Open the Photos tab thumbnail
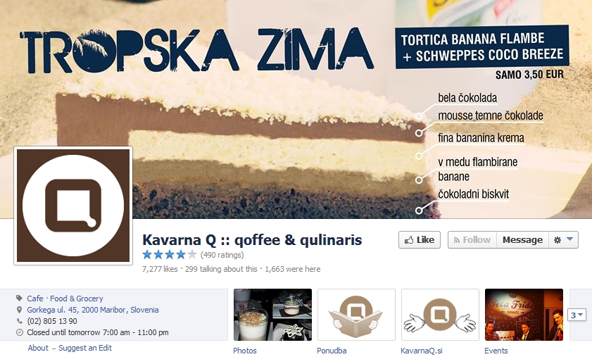Image resolution: width=592 pixels, height=364 pixels. tap(272, 315)
